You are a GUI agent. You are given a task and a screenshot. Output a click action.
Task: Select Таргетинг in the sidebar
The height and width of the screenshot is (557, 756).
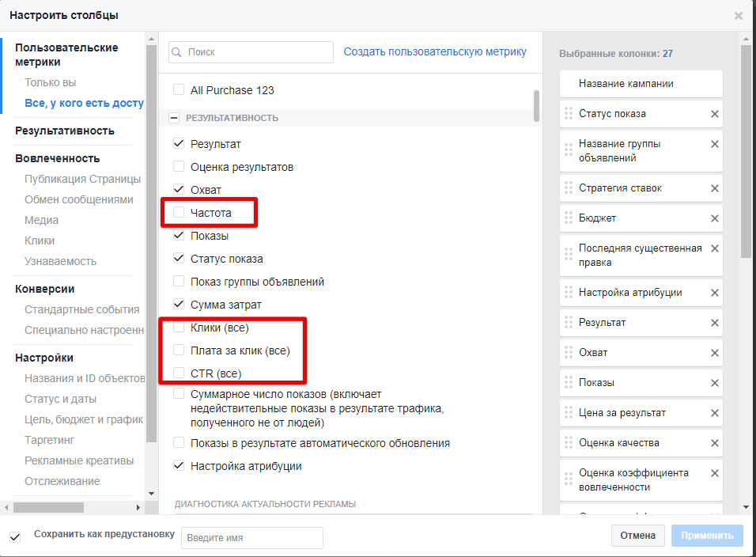click(x=50, y=440)
